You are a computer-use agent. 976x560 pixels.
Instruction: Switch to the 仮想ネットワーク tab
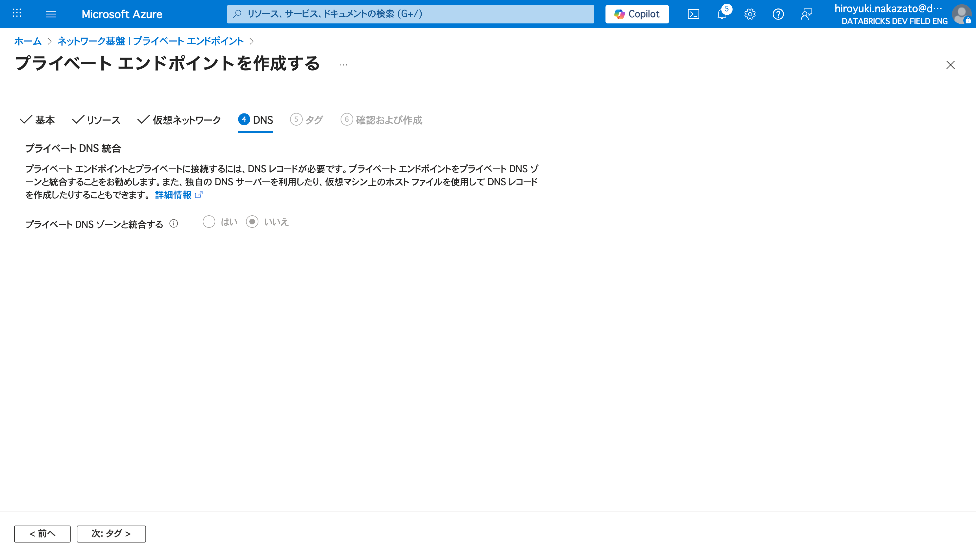tap(179, 120)
